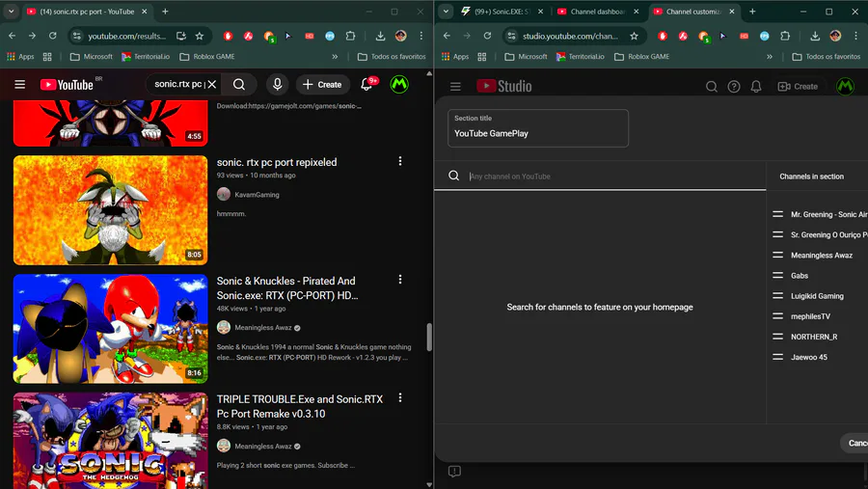Open tab search dropdown in right Chrome

coord(446,11)
